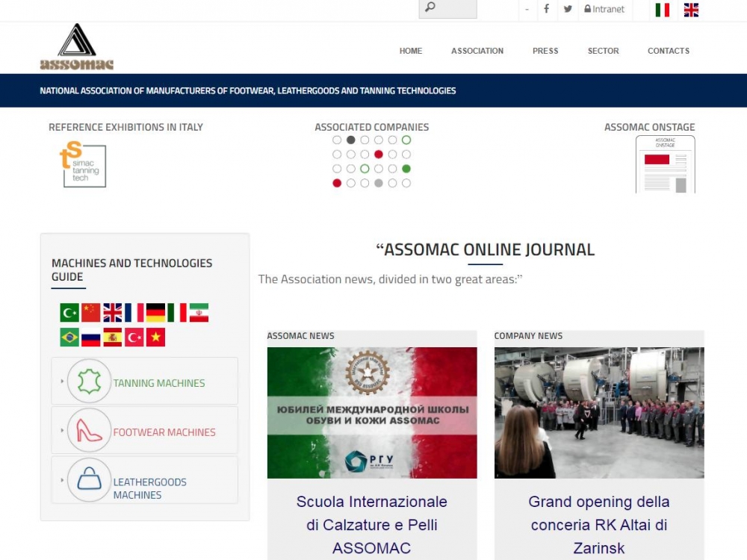Expand arrow beside Tanning Machines
747x560 pixels.
[x=62, y=381]
